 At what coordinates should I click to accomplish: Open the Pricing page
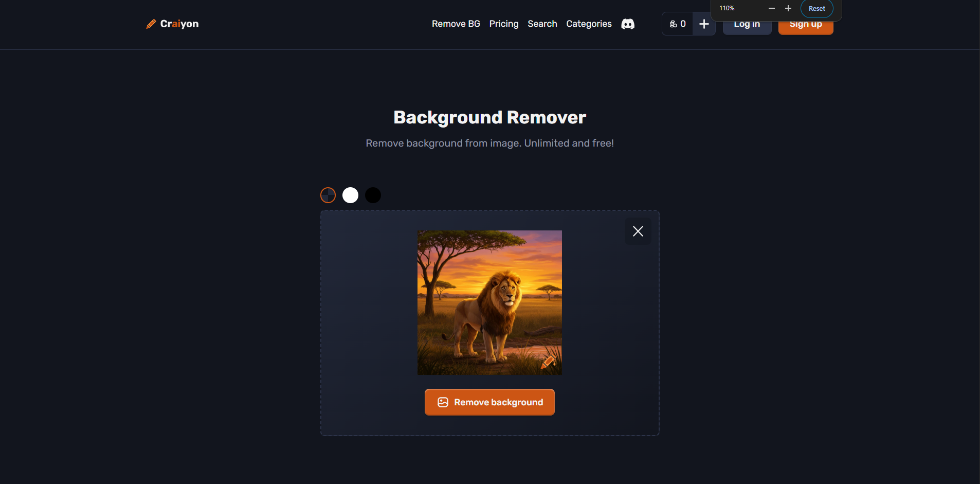[x=503, y=24]
